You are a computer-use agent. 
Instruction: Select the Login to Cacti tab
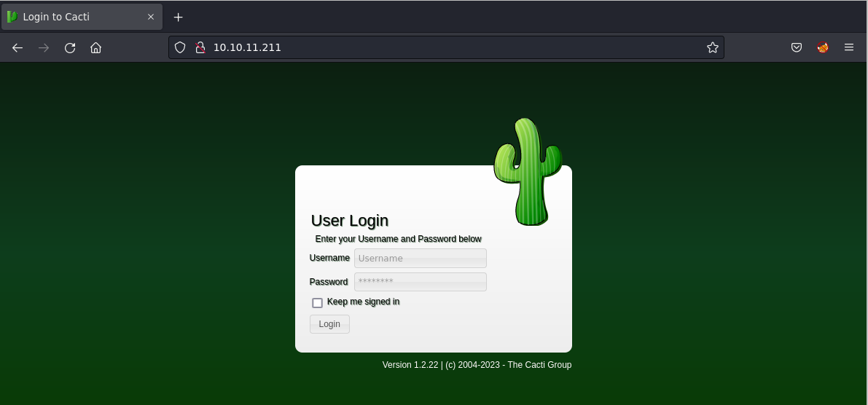coord(82,17)
